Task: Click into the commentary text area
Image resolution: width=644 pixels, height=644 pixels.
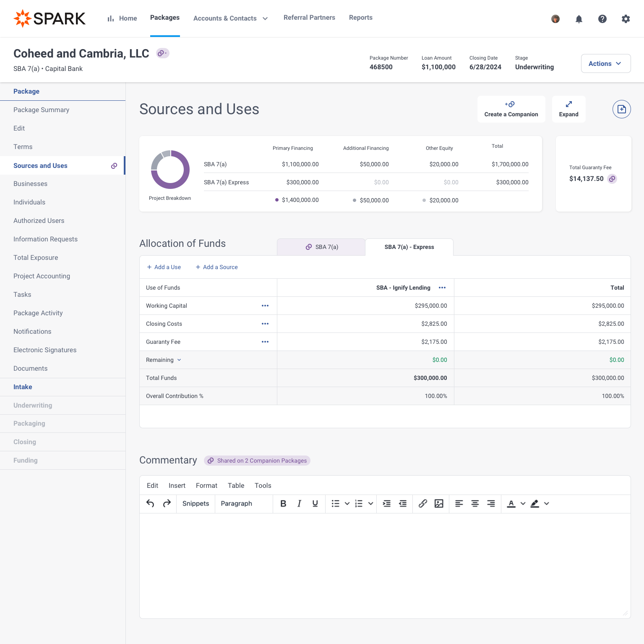Action: 385,565
